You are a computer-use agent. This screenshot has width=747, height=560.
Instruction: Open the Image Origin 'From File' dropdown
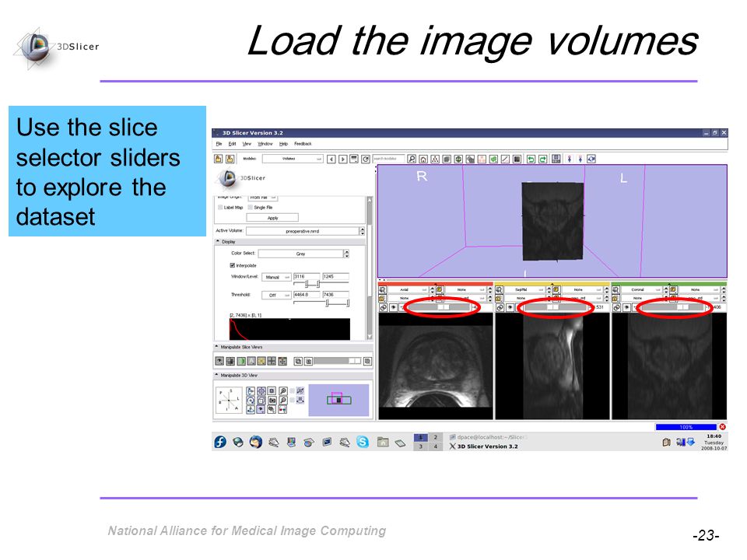[263, 198]
